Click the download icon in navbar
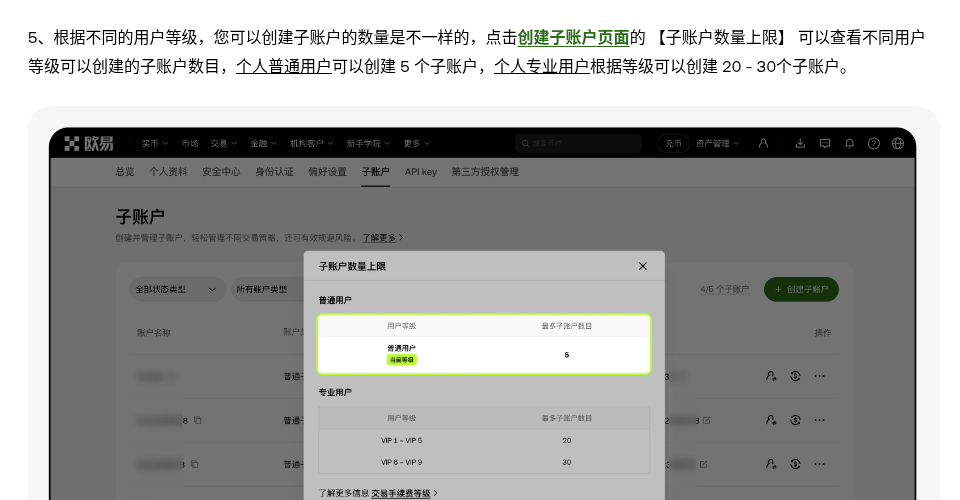This screenshot has height=500, width=960. 800,143
